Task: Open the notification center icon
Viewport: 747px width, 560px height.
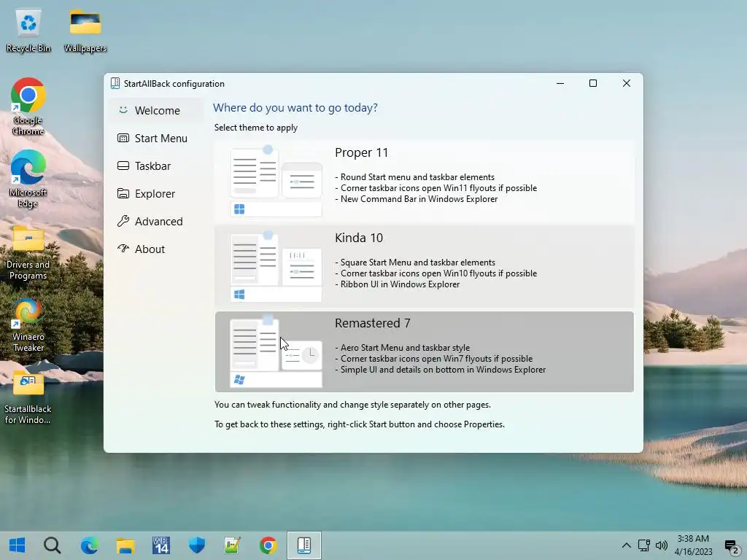Action: tap(731, 546)
